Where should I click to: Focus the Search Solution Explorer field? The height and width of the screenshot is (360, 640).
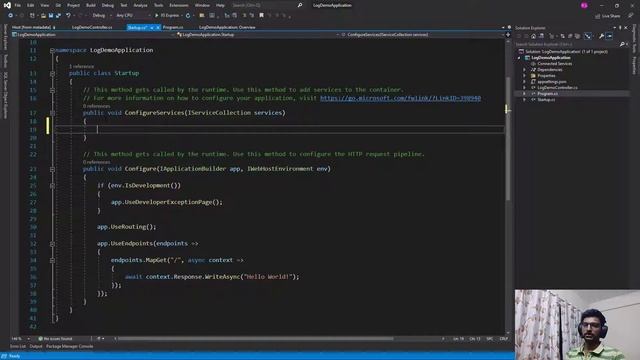(x=567, y=44)
